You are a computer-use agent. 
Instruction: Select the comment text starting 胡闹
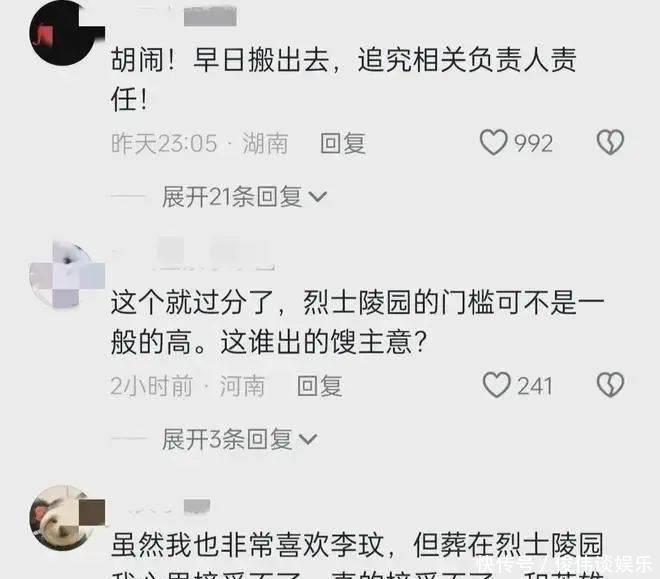(343, 80)
